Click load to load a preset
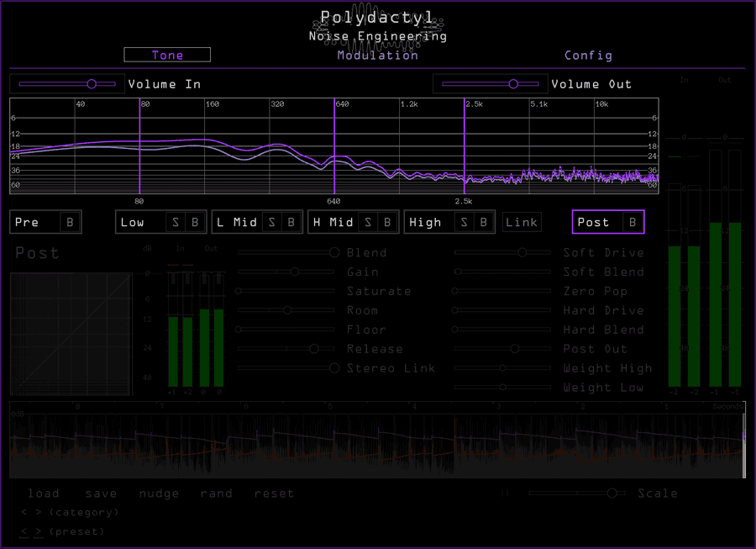 [x=44, y=494]
